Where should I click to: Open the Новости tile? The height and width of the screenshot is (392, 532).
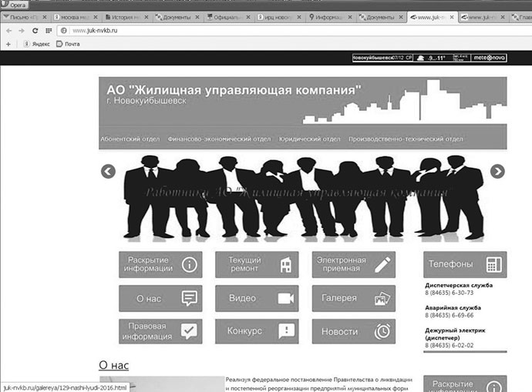click(354, 331)
